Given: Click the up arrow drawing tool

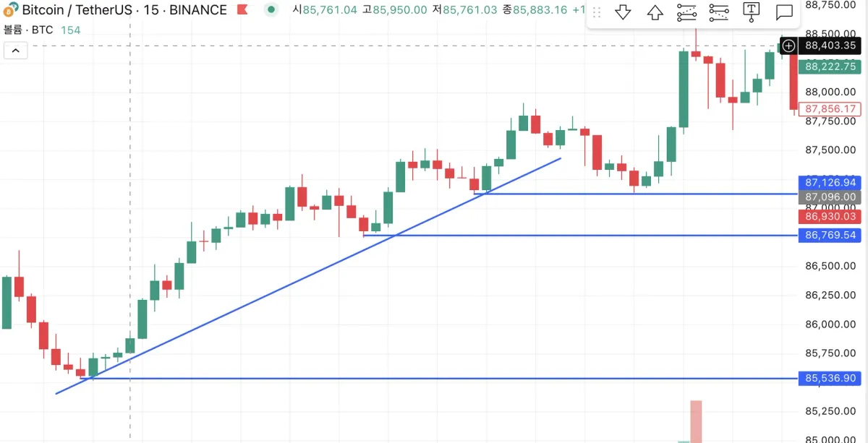Looking at the screenshot, I should [655, 12].
